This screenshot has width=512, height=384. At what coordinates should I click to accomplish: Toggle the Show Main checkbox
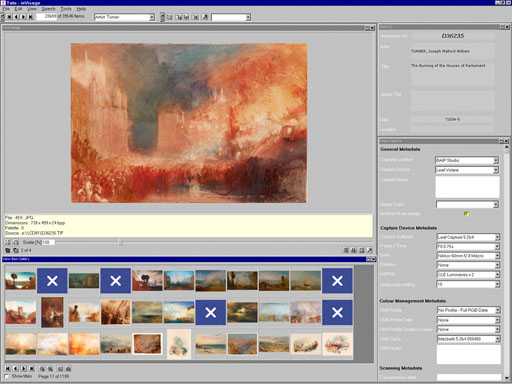tap(6, 376)
